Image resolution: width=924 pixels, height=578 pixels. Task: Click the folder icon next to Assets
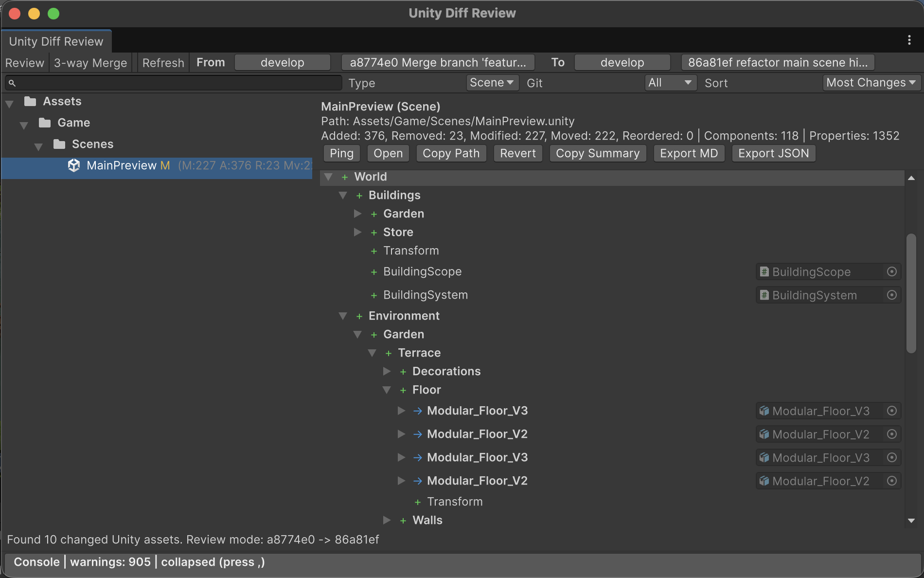tap(30, 101)
